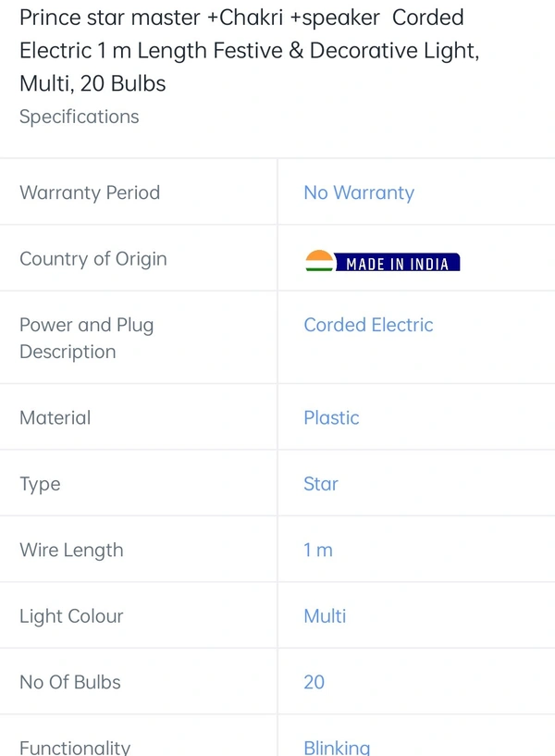Open the Multi light colour link
The height and width of the screenshot is (756, 555).
click(x=325, y=616)
